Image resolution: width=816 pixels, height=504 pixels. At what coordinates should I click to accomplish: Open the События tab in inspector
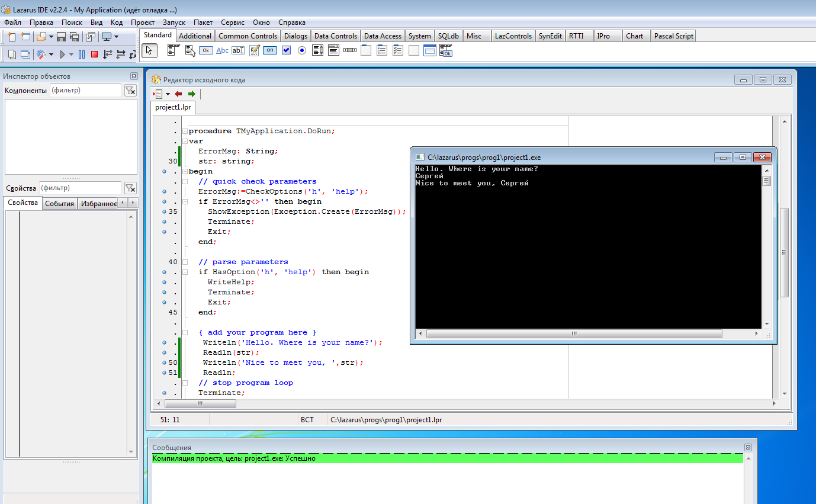[59, 204]
